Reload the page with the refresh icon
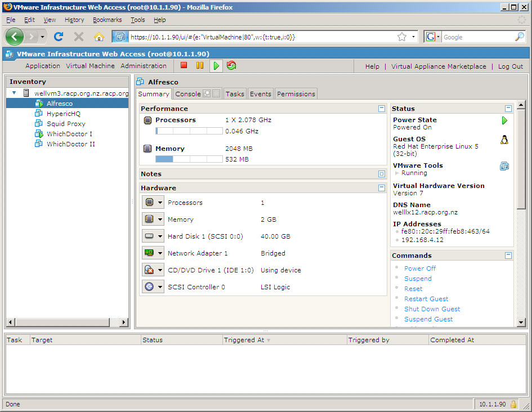Image resolution: width=532 pixels, height=412 pixels. 59,37
